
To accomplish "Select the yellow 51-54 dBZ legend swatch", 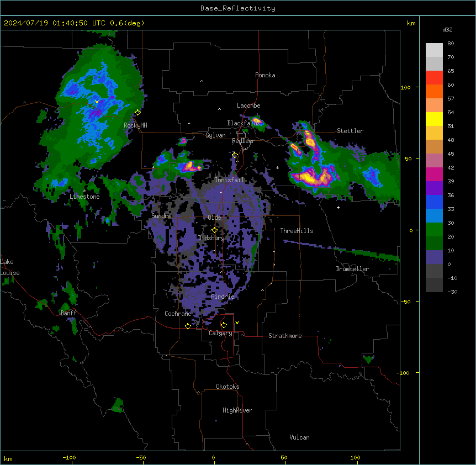I will [x=434, y=119].
